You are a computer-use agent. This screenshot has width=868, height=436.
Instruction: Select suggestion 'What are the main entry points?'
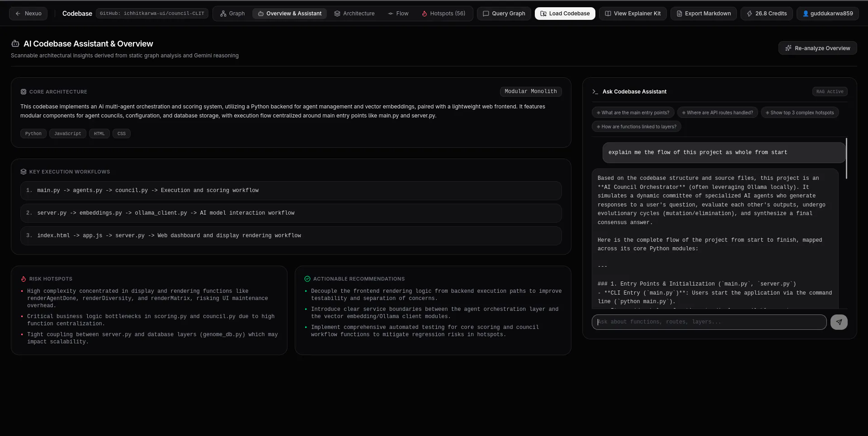[633, 113]
